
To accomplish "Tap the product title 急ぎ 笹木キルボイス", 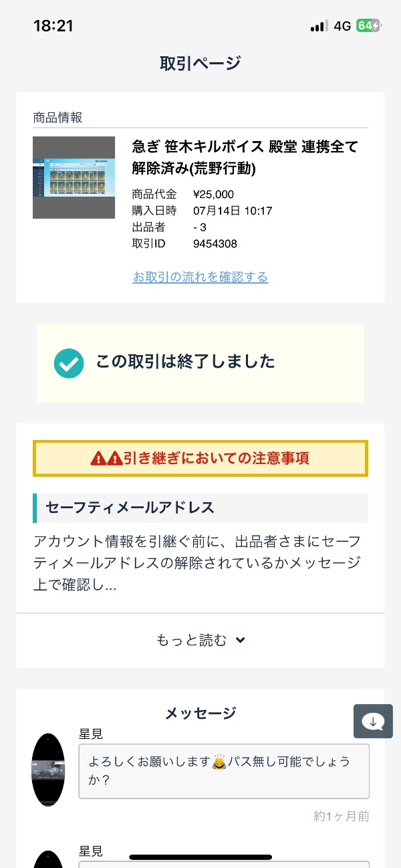I will click(245, 157).
